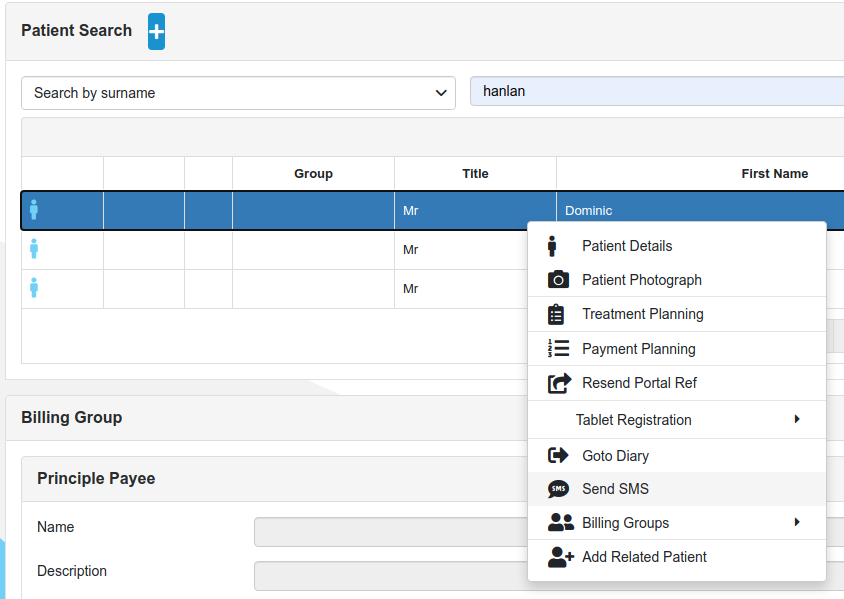Click the person icon in second patient row
The image size is (844, 599).
34,249
